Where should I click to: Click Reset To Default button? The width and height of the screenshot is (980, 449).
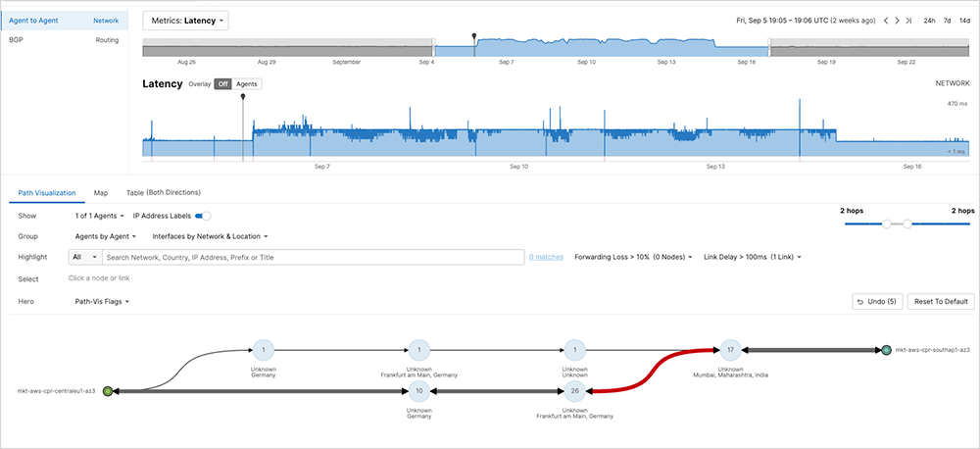pyautogui.click(x=941, y=301)
